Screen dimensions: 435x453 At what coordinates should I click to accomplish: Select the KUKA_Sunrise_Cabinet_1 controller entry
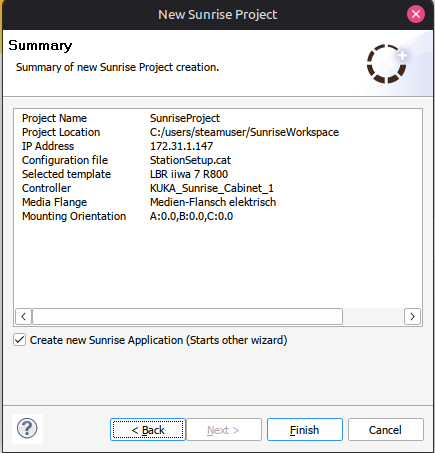[x=212, y=188]
